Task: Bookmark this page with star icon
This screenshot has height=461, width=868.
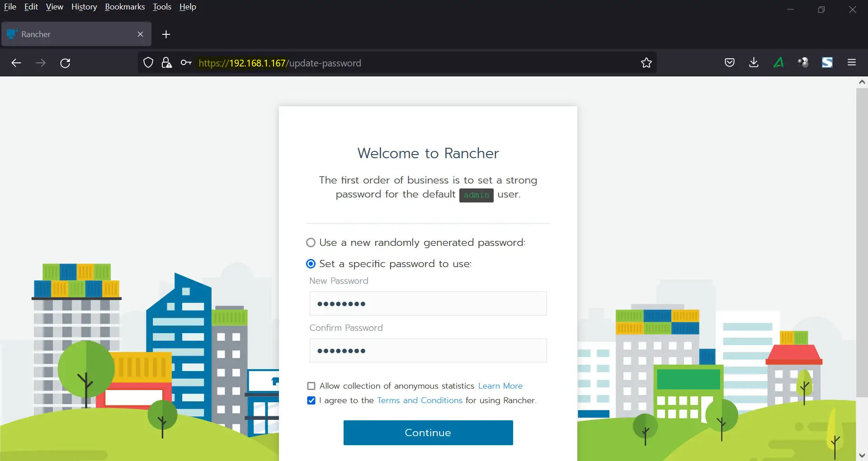Action: [646, 63]
